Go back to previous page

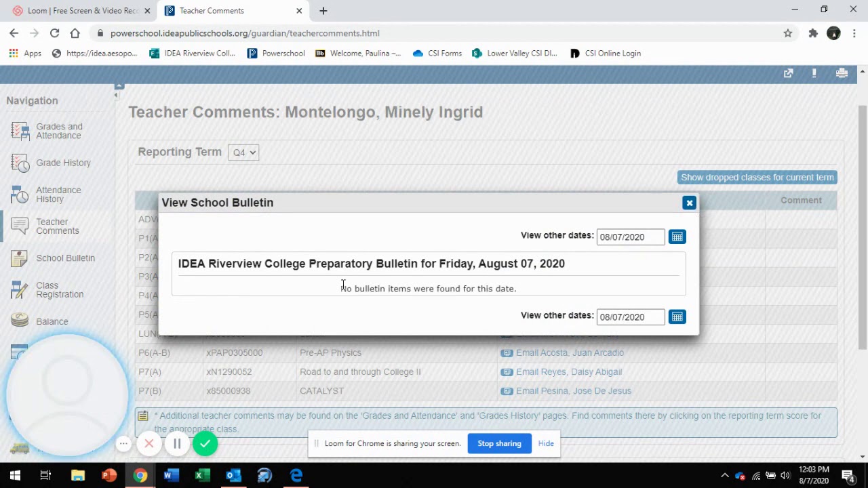point(14,33)
